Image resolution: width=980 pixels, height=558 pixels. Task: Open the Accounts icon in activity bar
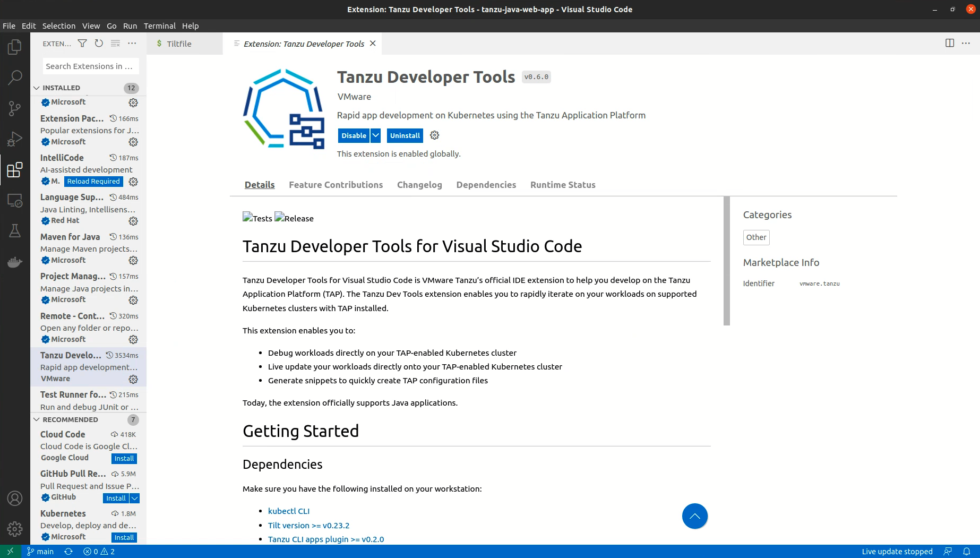click(x=15, y=499)
